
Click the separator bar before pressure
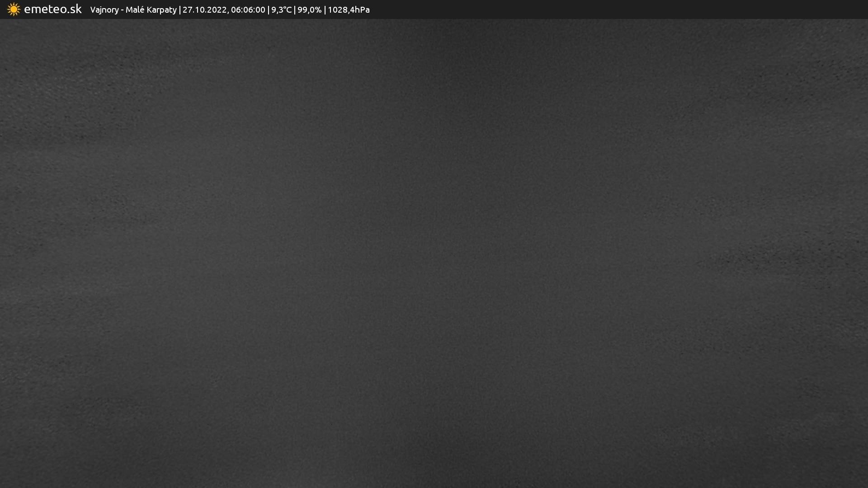click(x=325, y=10)
